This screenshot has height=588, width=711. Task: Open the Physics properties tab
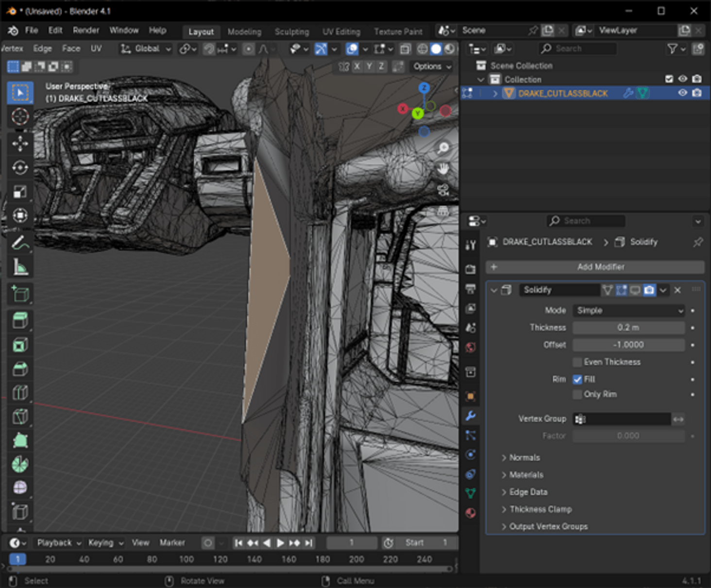pos(470,455)
